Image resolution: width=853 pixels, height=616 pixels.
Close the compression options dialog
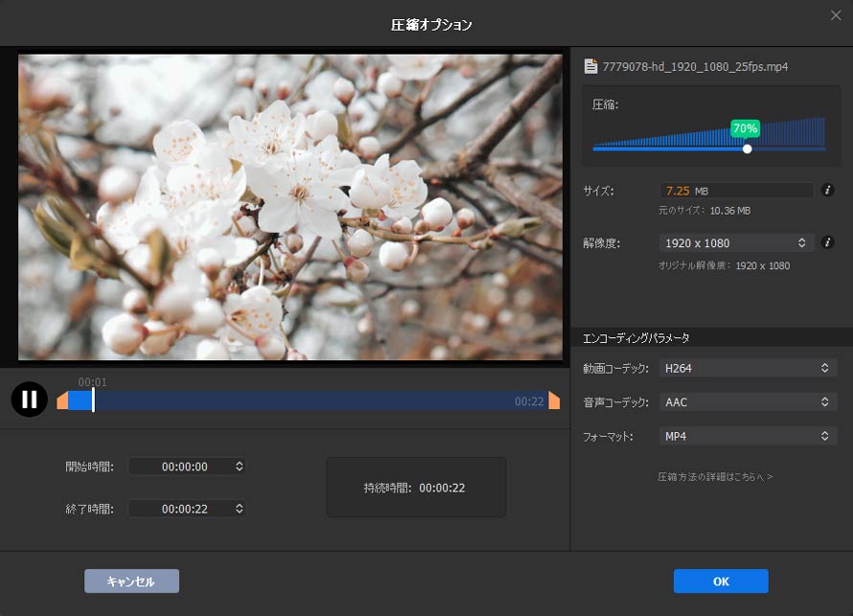(x=835, y=14)
